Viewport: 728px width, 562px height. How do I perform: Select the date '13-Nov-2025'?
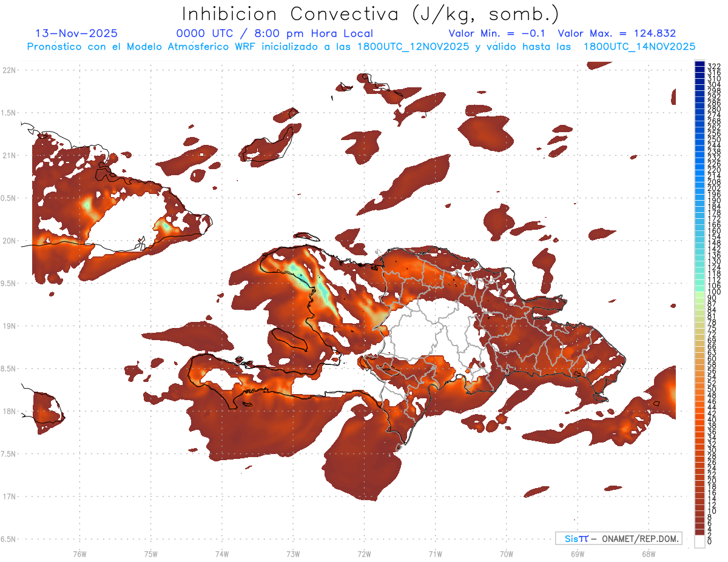[76, 33]
